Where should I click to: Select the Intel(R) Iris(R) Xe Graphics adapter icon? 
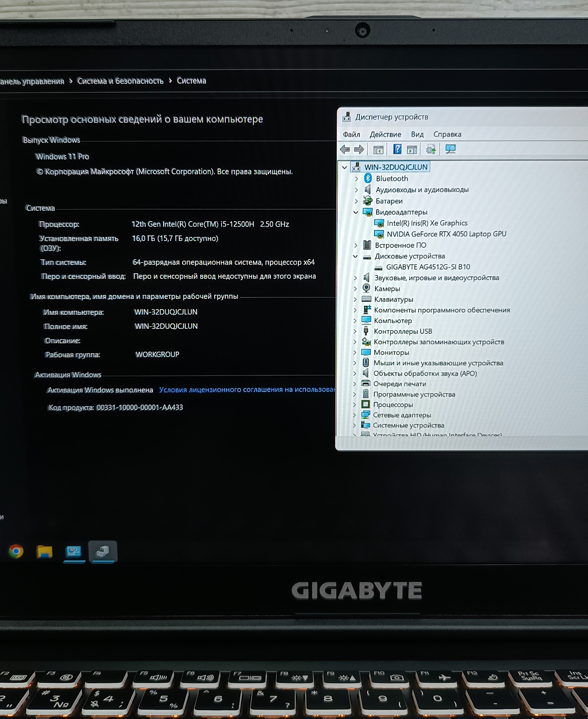pyautogui.click(x=379, y=223)
